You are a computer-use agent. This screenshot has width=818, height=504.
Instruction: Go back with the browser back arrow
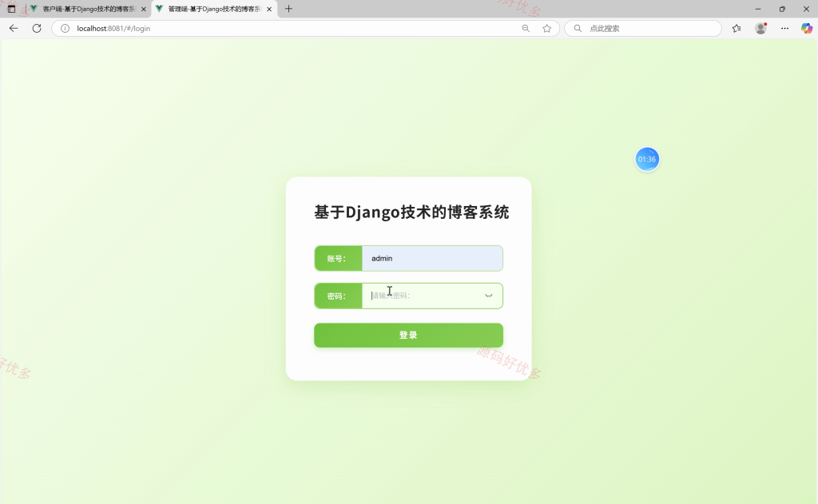[x=14, y=28]
